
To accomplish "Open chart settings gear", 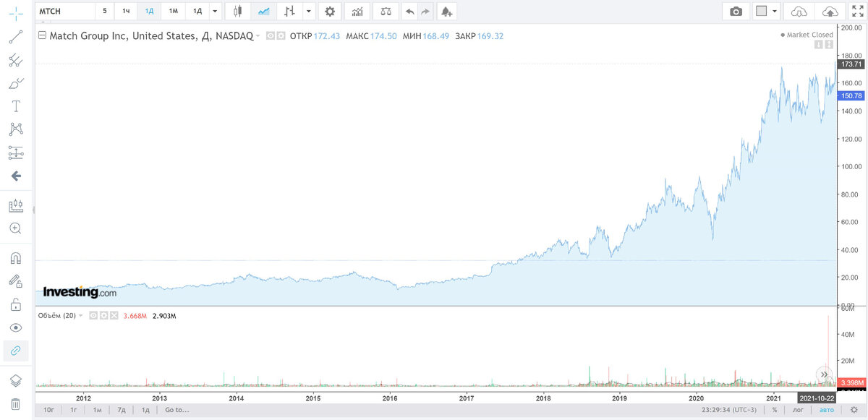I will point(331,11).
